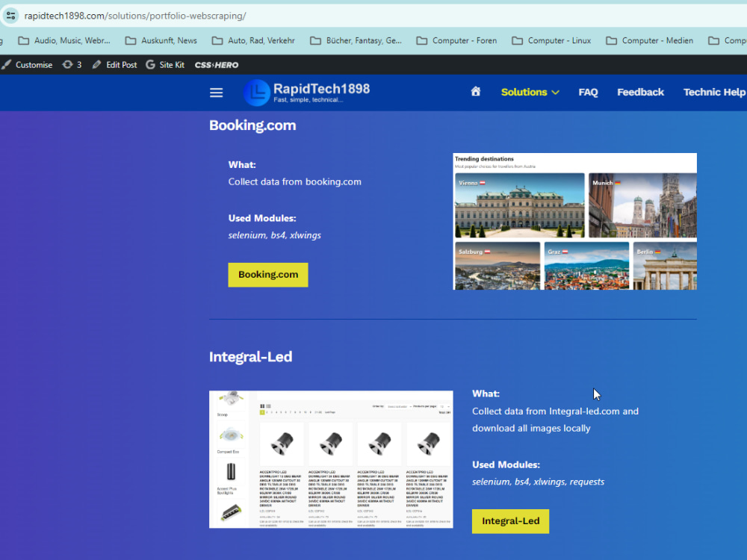Open the Computer - Foren bookmark folder
Image resolution: width=747 pixels, height=560 pixels.
(456, 40)
